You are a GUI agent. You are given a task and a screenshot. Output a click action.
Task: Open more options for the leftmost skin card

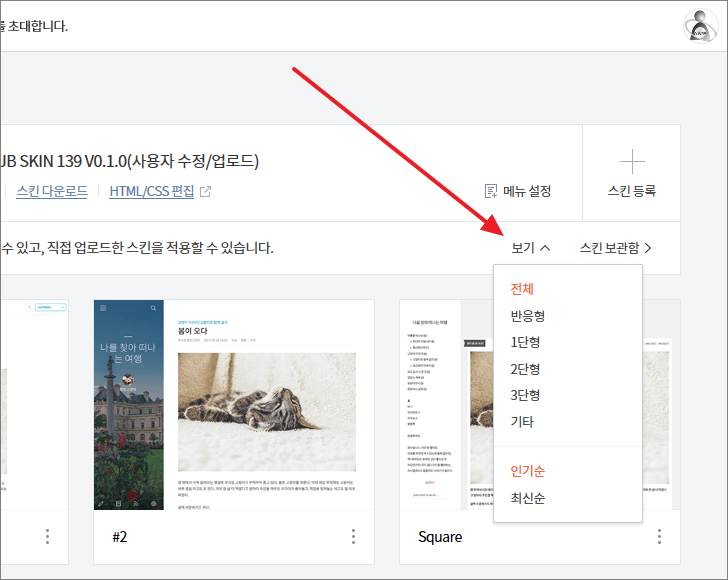point(47,536)
